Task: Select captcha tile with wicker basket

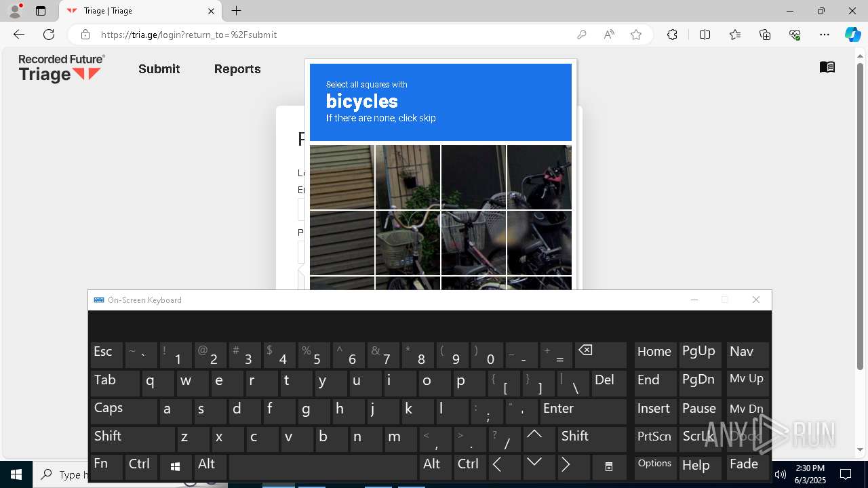Action: coord(408,243)
